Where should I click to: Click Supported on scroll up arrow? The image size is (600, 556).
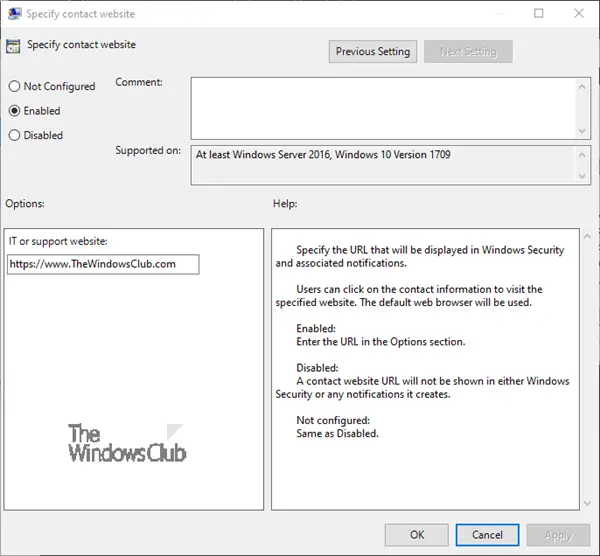click(582, 155)
